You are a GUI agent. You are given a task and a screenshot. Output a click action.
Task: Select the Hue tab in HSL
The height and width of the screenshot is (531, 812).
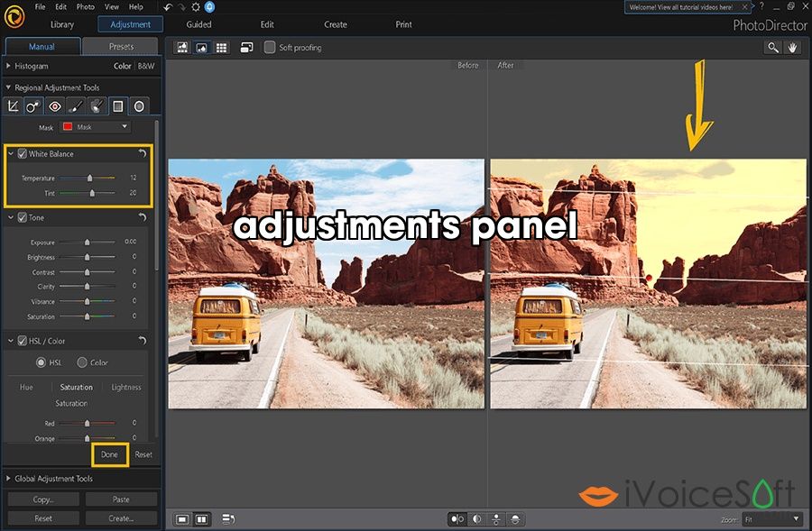(x=26, y=387)
